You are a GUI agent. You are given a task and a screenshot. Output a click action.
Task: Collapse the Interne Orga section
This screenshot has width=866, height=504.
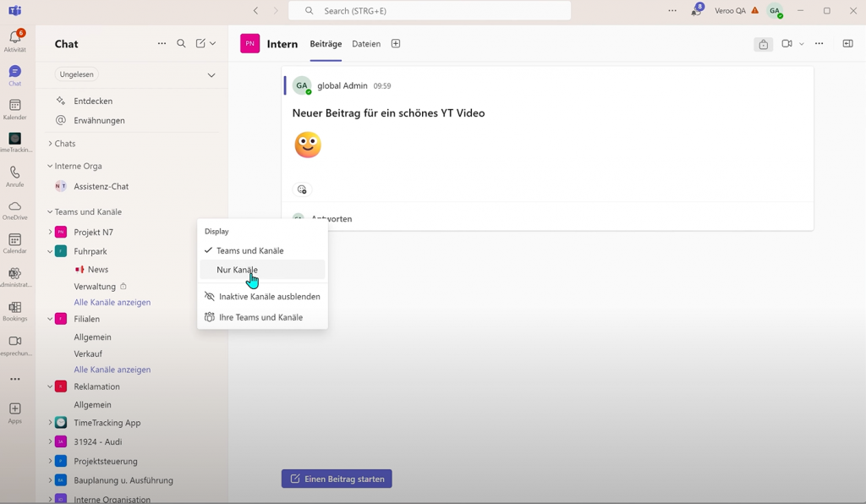(x=50, y=166)
